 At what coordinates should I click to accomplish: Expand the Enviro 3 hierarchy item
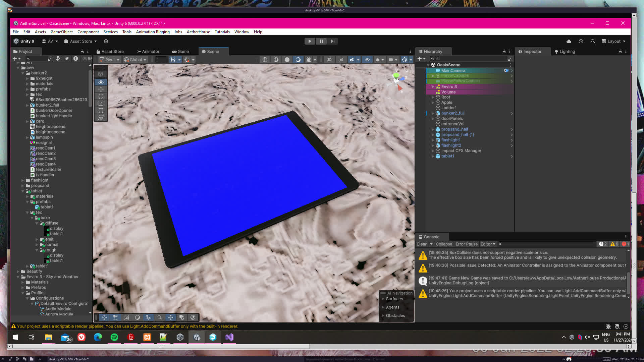(x=433, y=86)
